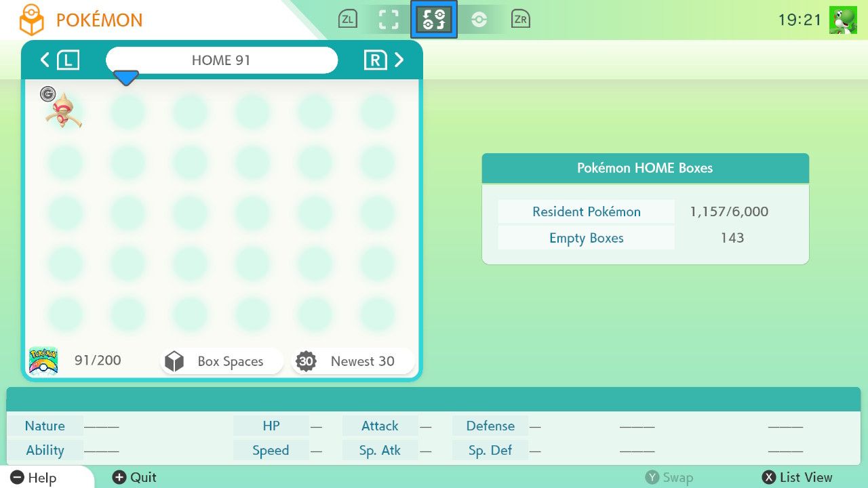The width and height of the screenshot is (868, 488).
Task: Activate the Y Swap option
Action: tap(669, 478)
